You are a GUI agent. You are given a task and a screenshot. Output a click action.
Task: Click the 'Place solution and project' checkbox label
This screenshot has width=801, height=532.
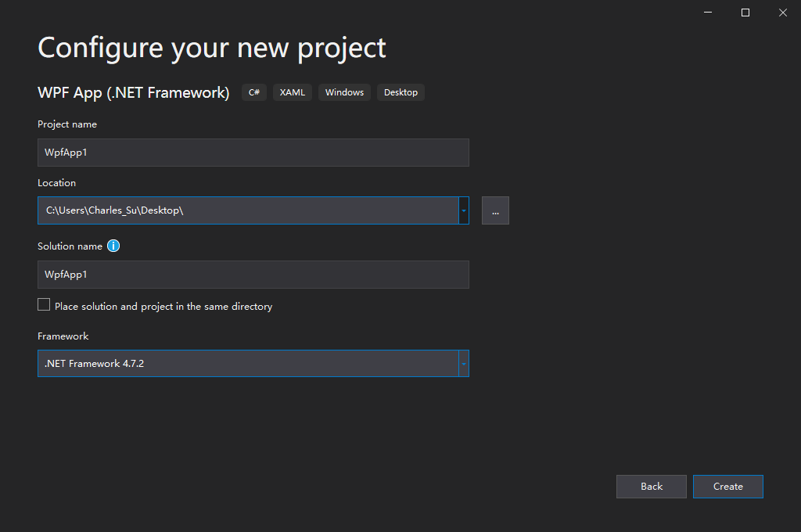coord(163,307)
